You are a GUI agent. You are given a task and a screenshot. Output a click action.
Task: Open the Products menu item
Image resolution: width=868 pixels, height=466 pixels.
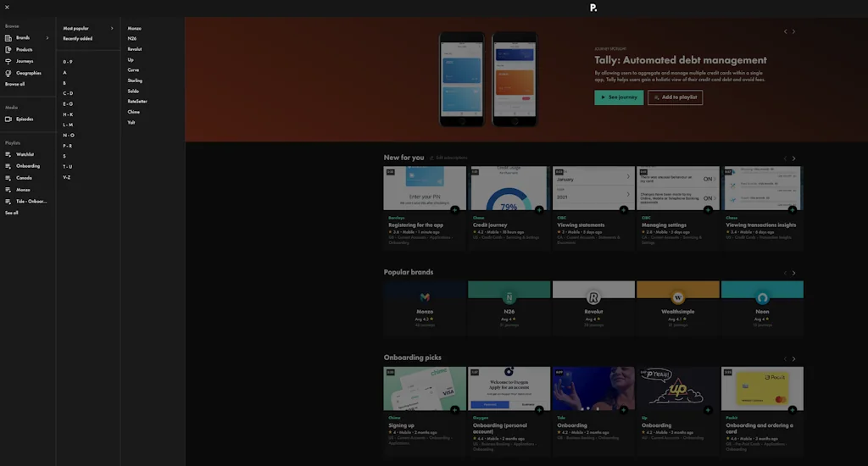(25, 49)
